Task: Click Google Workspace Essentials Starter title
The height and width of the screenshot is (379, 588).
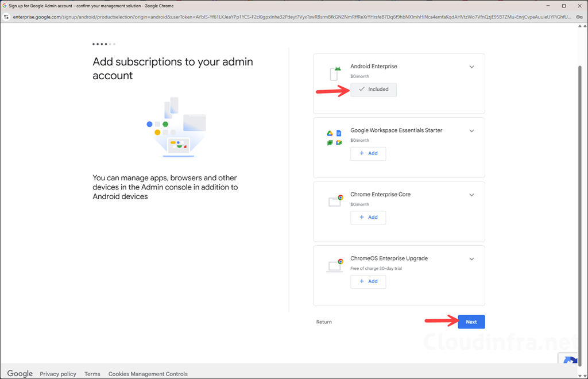Action: pos(396,130)
